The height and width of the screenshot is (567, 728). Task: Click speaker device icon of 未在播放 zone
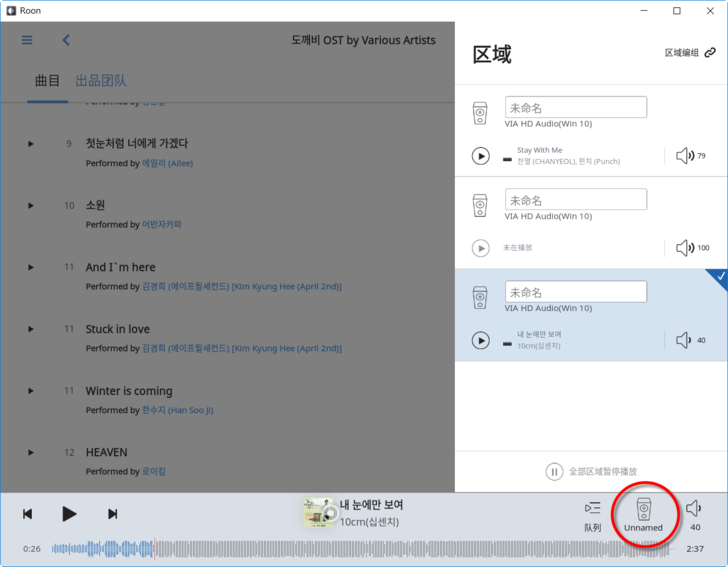click(480, 206)
